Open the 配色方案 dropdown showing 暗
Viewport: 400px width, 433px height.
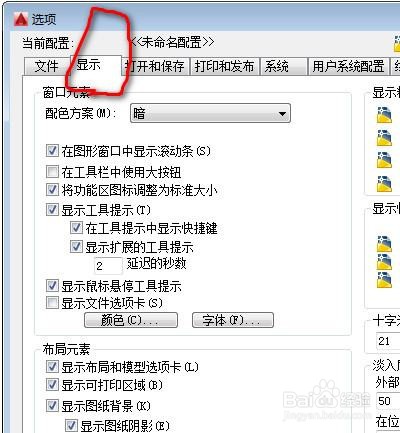click(210, 113)
